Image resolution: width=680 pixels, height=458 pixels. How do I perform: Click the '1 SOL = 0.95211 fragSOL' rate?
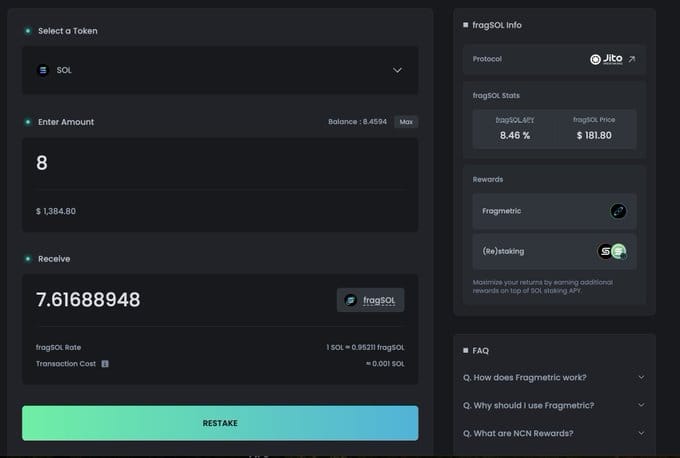coord(365,347)
